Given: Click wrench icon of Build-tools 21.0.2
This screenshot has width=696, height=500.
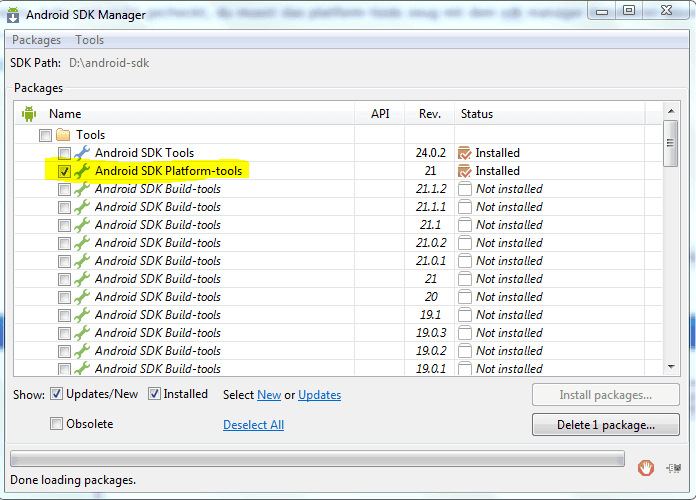Looking at the screenshot, I should pyautogui.click(x=82, y=243).
